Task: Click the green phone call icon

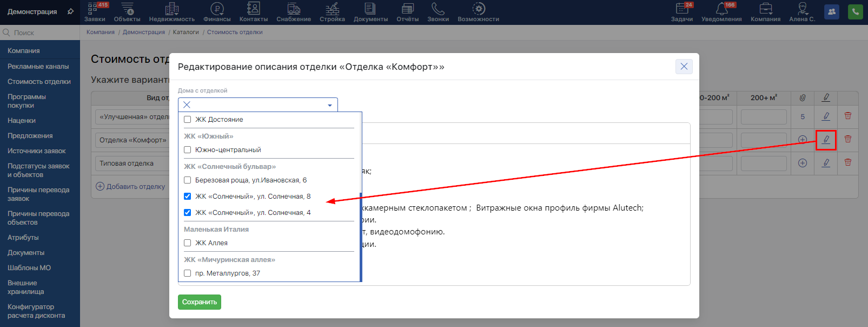Action: [x=855, y=12]
